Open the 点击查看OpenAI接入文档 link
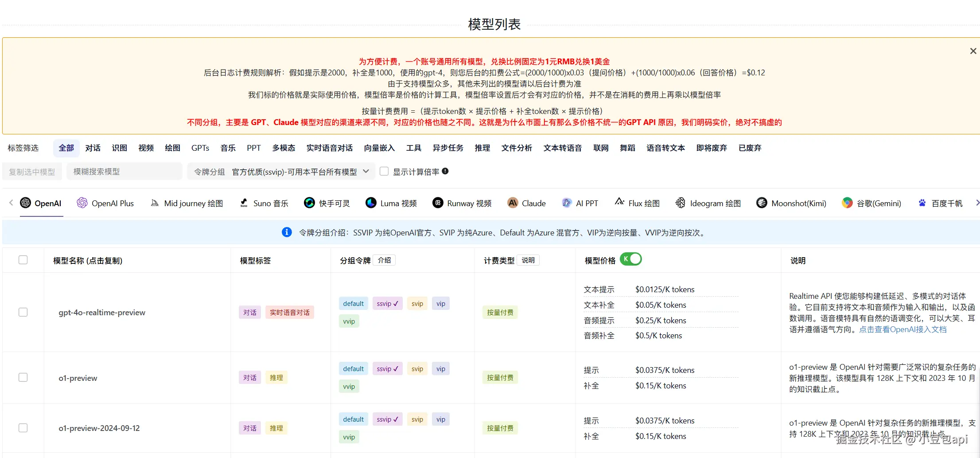The width and height of the screenshot is (980, 458). click(902, 329)
